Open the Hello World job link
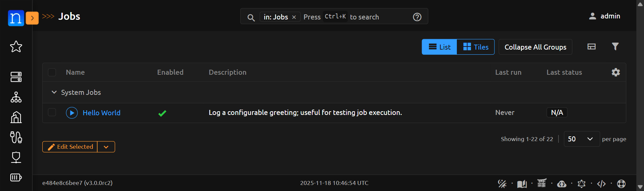The height and width of the screenshot is (191, 644). coord(101,113)
